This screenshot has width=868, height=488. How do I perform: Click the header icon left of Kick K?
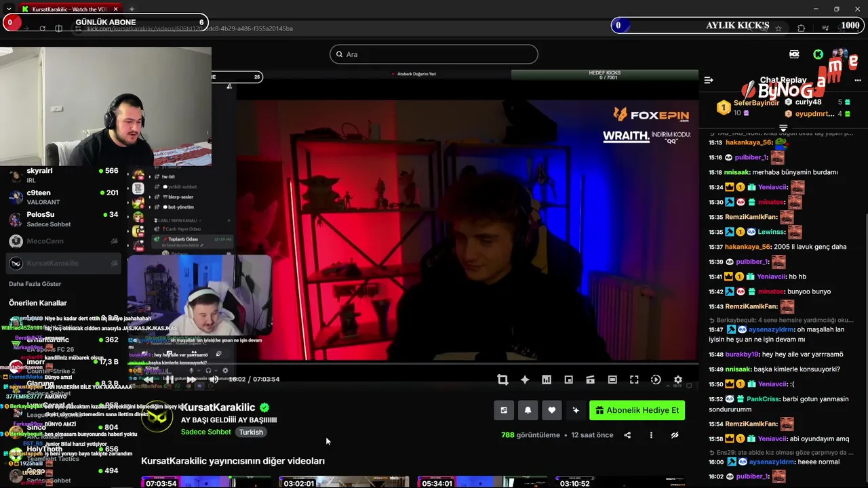tap(794, 54)
